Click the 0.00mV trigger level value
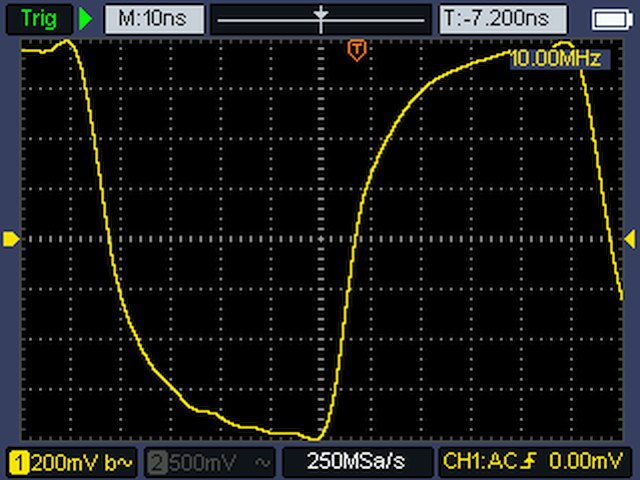Screen dimensions: 640x480 coord(585,461)
